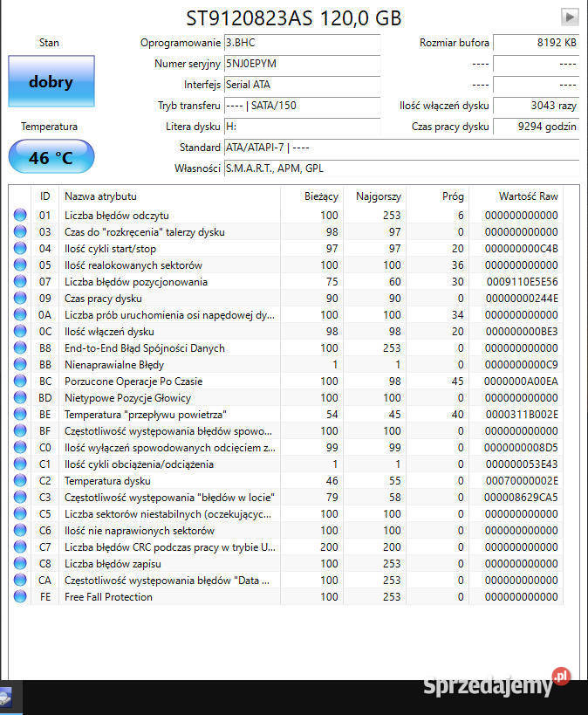Viewport: 588px width, 715px height.
Task: Click the interface field 'Serial ATA'
Action: click(302, 85)
